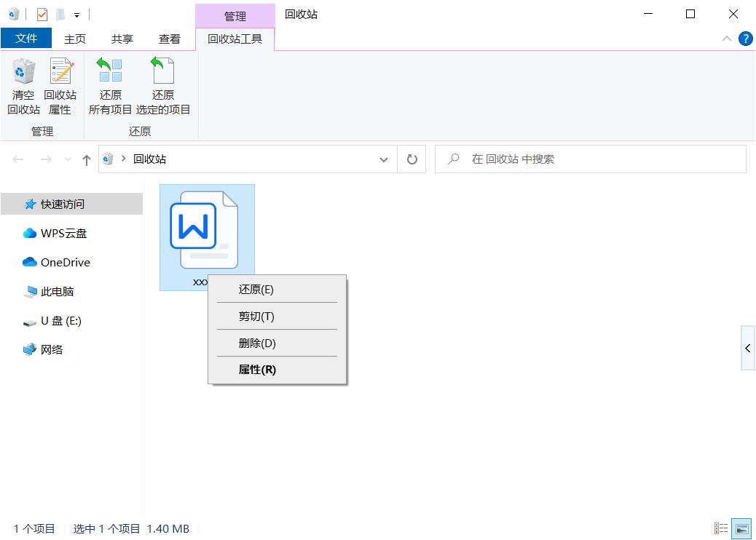The height and width of the screenshot is (540, 756).
Task: Select 剪切(T) in the context menu
Action: (258, 317)
